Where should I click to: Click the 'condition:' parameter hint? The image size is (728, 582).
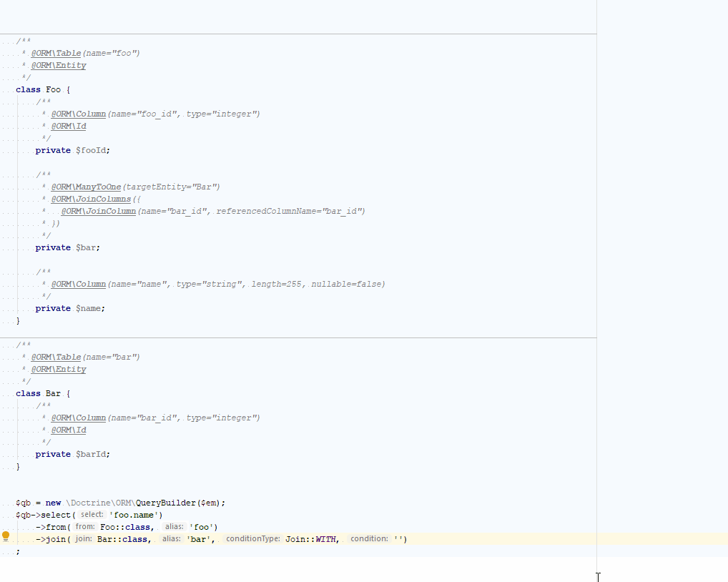(x=369, y=539)
